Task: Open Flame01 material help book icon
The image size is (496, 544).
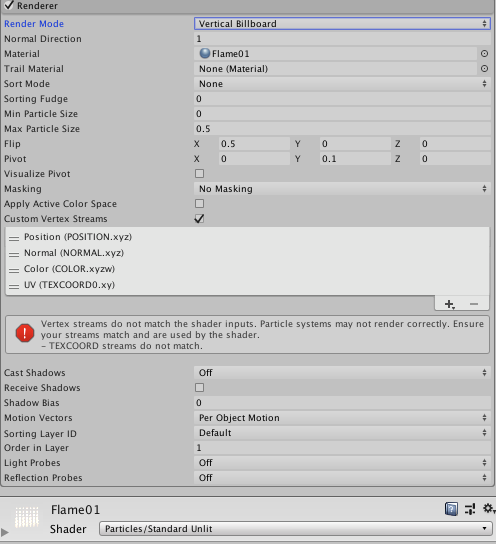Action: tap(451, 509)
